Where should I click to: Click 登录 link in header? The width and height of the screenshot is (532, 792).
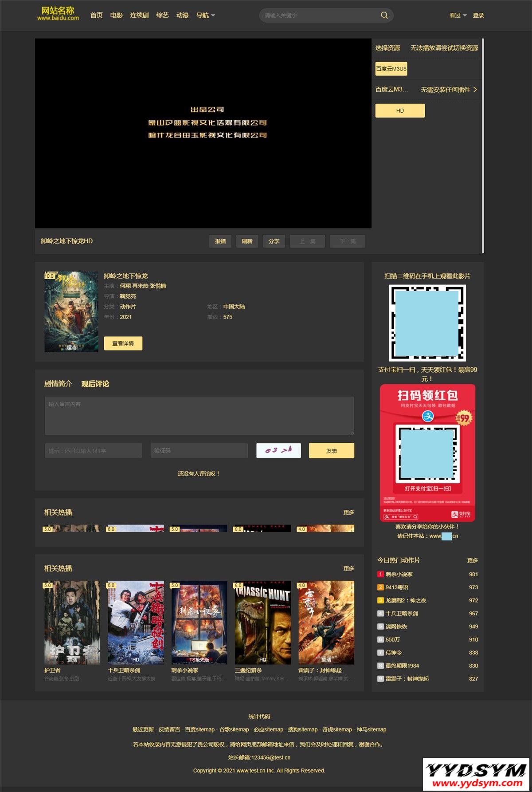click(478, 16)
